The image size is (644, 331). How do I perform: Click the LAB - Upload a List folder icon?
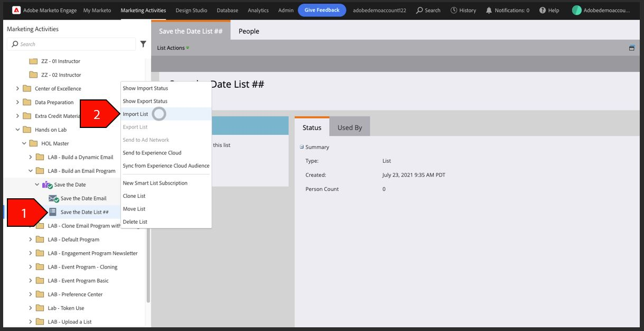point(40,322)
